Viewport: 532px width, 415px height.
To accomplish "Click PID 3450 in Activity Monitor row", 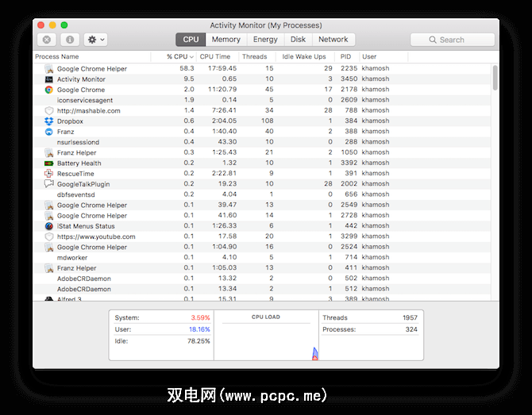I will tap(349, 79).
